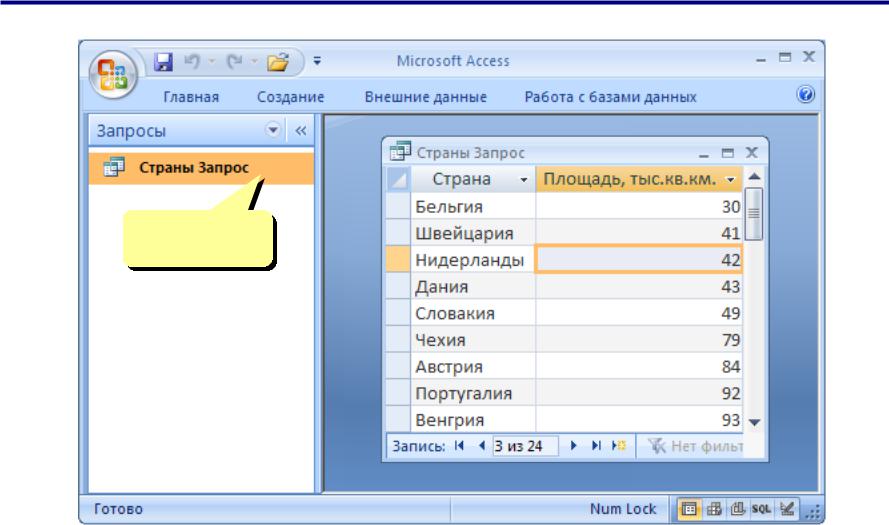Switch to PivotTable view in status bar
This screenshot has height=525, width=889.
[x=714, y=509]
